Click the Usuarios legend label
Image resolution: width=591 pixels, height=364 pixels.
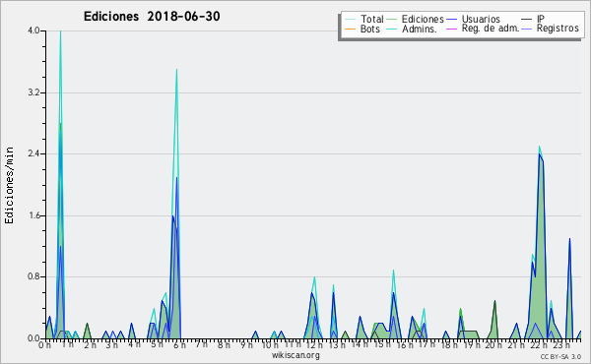click(x=481, y=19)
